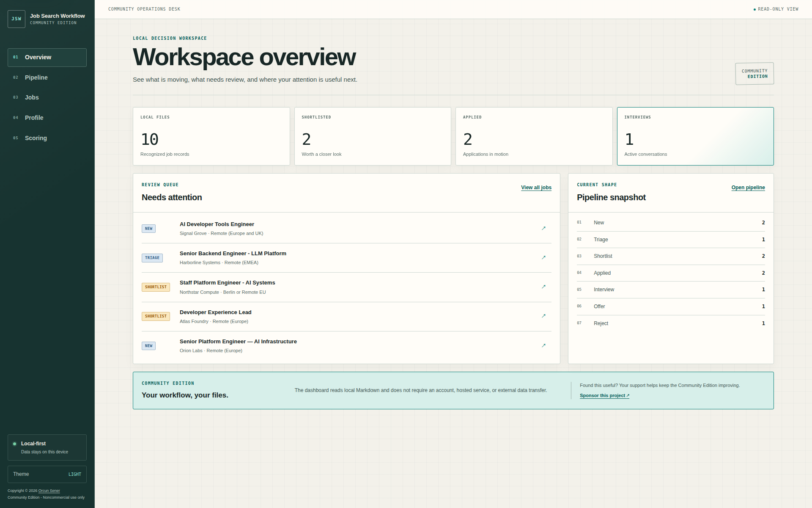
Task: Open arrow icon for Developer Experience Lead
Action: point(543,316)
